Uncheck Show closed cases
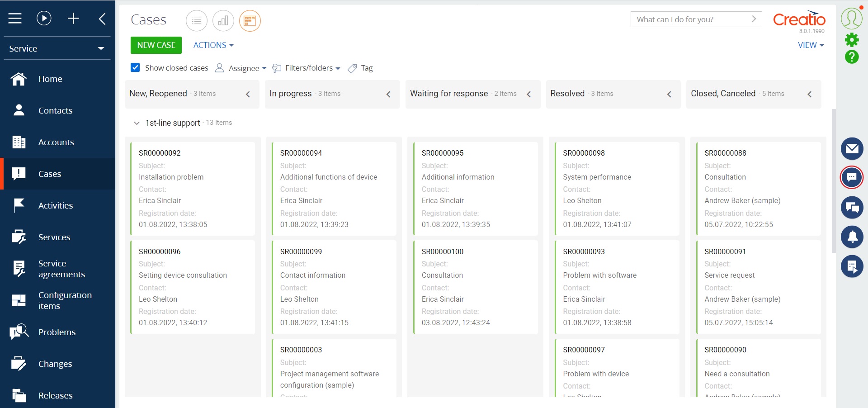The image size is (868, 408). (135, 67)
